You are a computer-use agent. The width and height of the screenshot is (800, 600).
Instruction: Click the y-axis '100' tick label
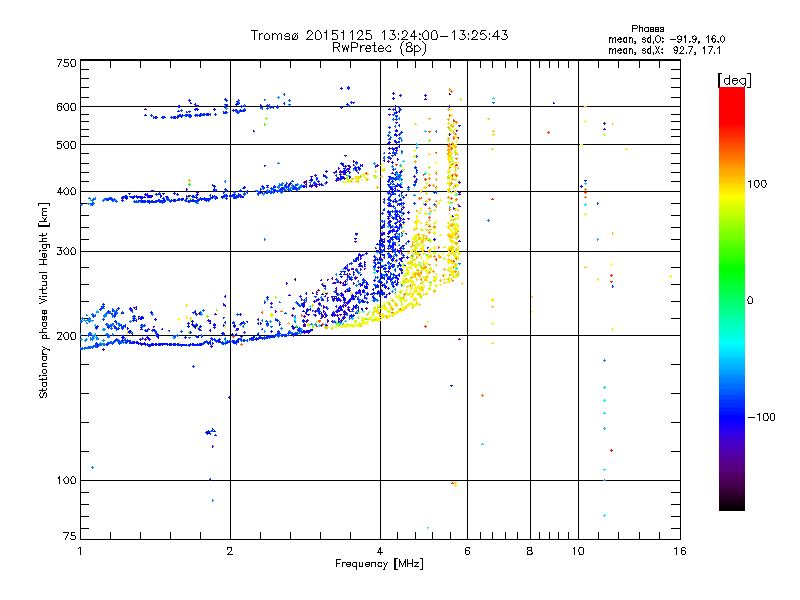click(67, 480)
